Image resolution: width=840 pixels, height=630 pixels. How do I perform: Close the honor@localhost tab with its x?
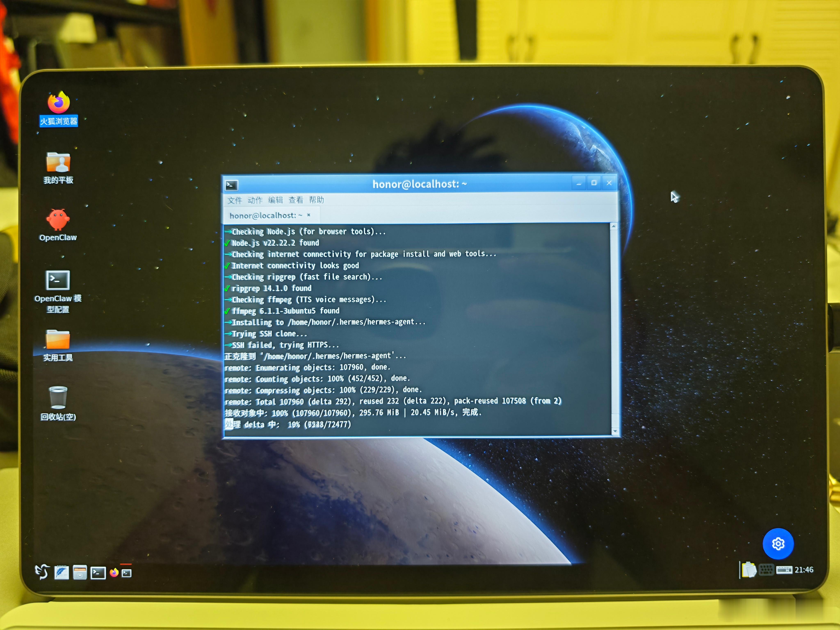(309, 215)
